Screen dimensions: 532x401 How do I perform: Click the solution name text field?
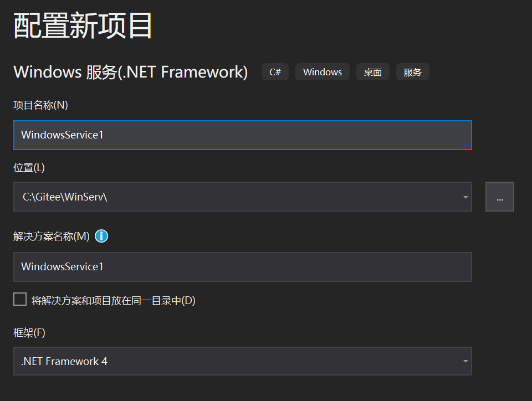point(243,267)
